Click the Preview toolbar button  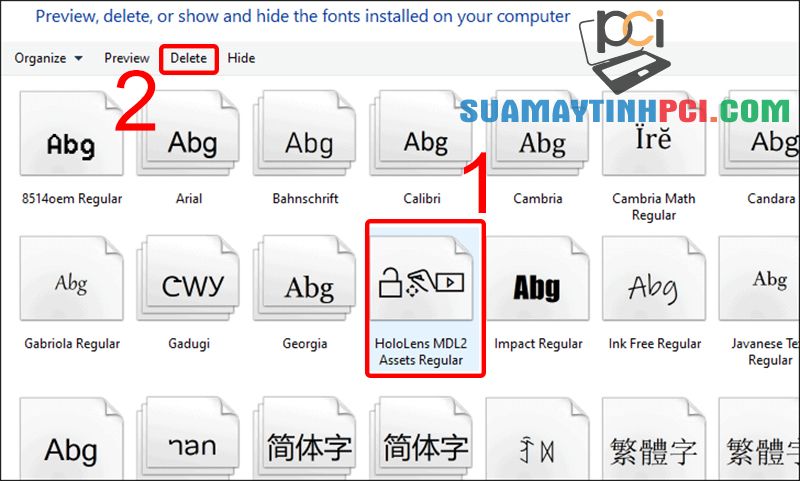click(x=127, y=58)
